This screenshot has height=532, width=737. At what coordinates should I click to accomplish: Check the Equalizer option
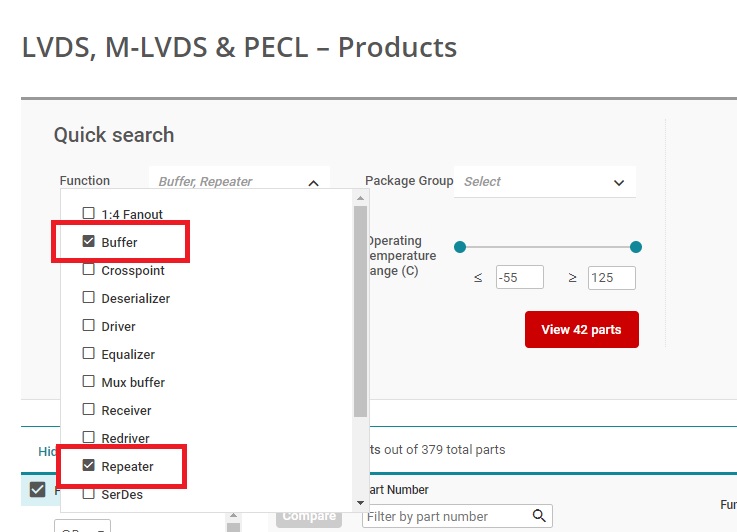[89, 354]
